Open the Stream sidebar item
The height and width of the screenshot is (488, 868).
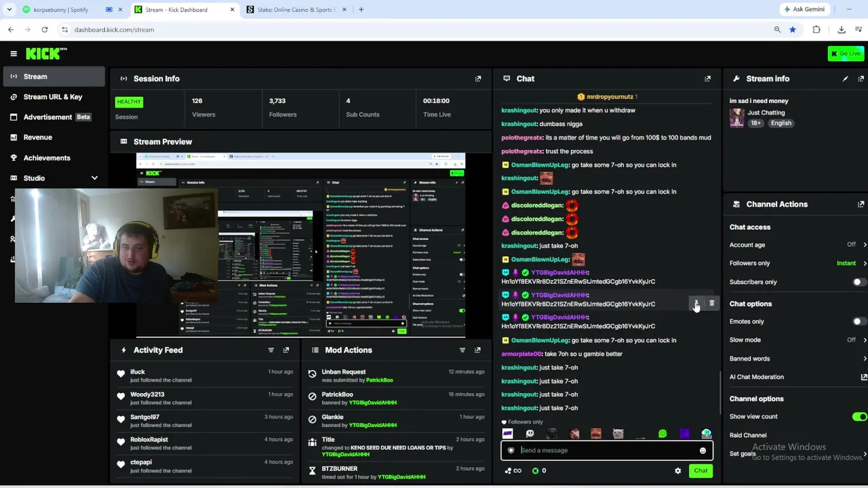(x=53, y=77)
